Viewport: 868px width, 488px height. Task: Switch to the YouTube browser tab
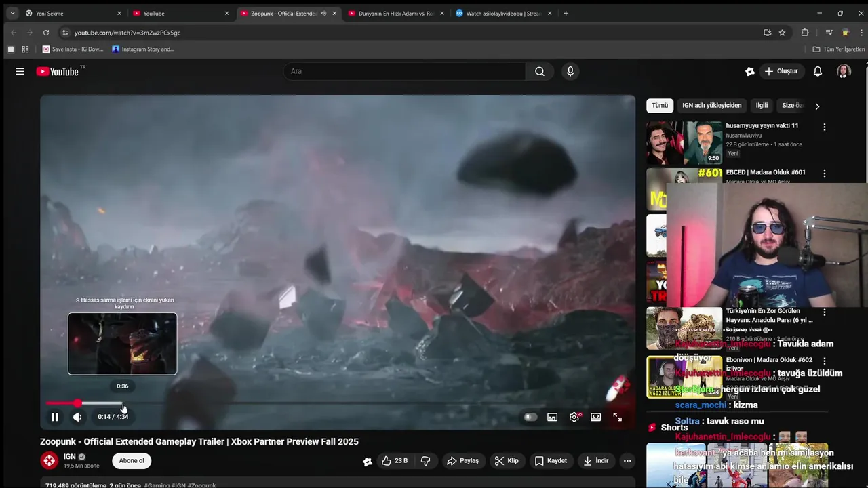tap(178, 13)
